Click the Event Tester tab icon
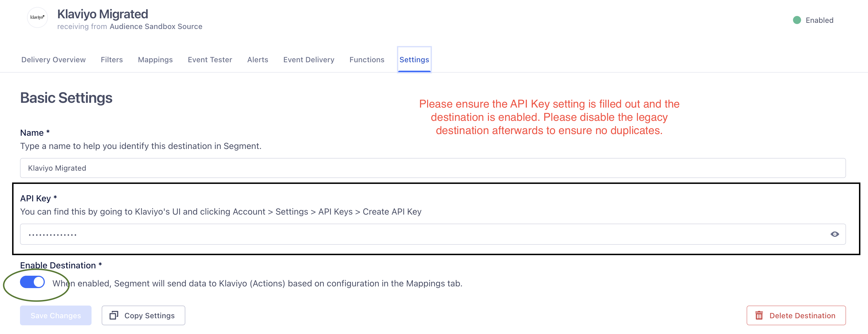The height and width of the screenshot is (334, 868). (x=209, y=59)
